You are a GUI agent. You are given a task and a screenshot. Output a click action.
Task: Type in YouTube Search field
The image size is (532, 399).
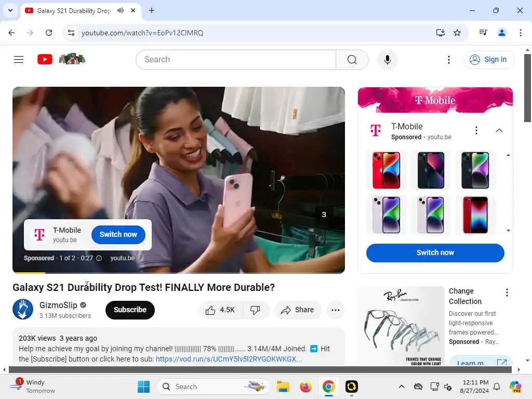pyautogui.click(x=236, y=60)
